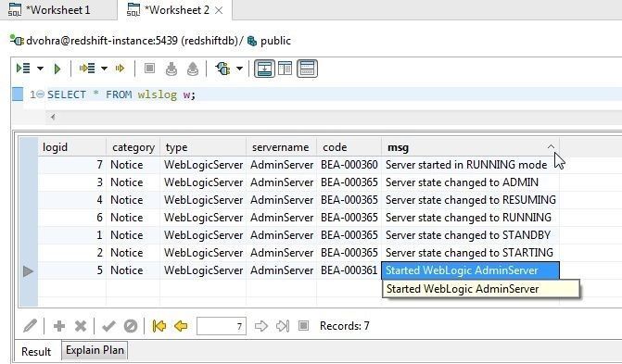Click the stop execution square icon
This screenshot has width=622, height=364.
click(x=149, y=69)
